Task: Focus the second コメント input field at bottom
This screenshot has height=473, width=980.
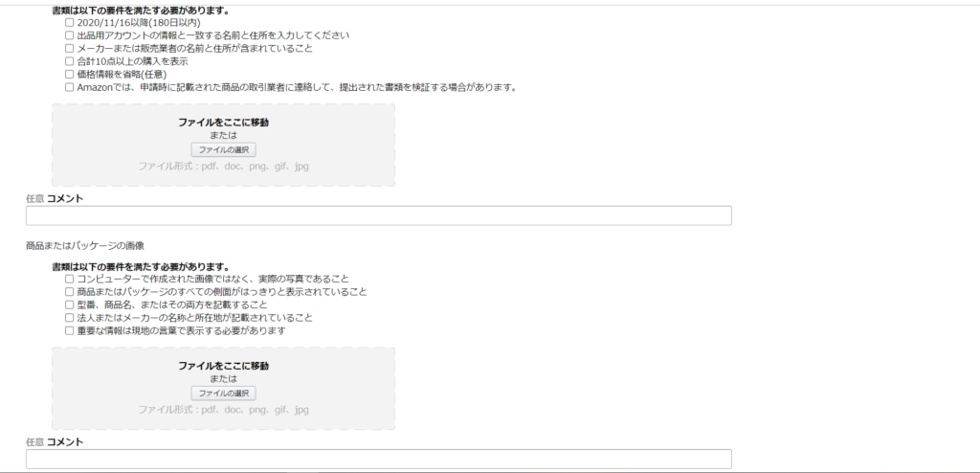Action: pyautogui.click(x=379, y=460)
